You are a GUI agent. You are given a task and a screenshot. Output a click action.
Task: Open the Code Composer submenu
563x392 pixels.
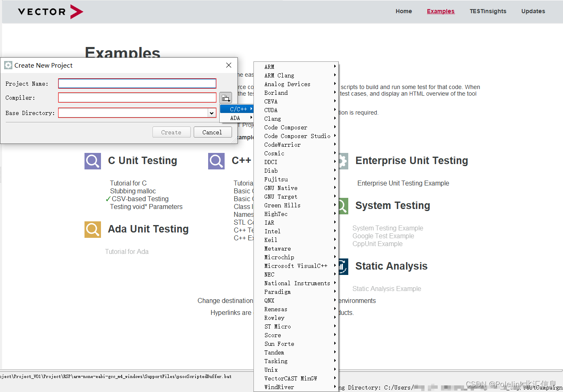point(296,127)
